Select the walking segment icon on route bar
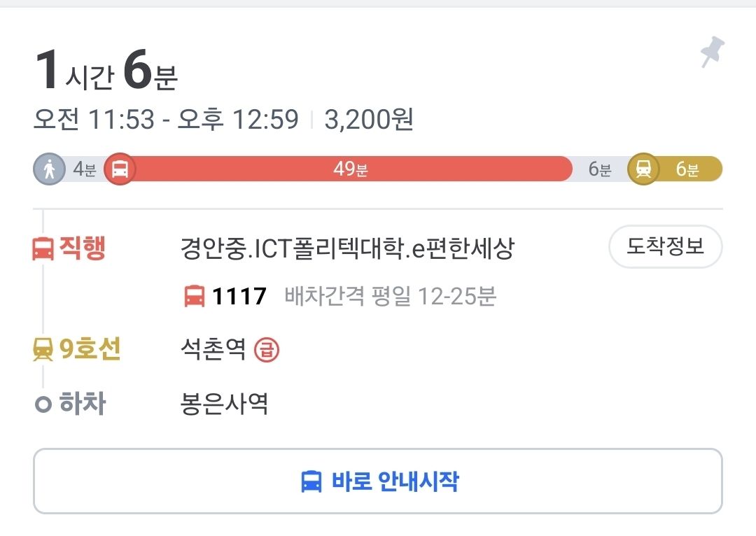Viewport: 756px width, 536px height. 48,168
